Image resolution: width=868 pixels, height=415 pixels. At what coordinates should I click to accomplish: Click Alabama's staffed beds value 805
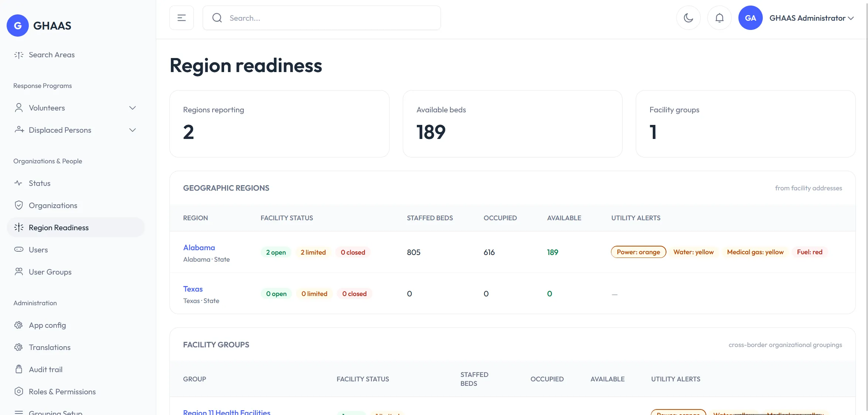414,252
